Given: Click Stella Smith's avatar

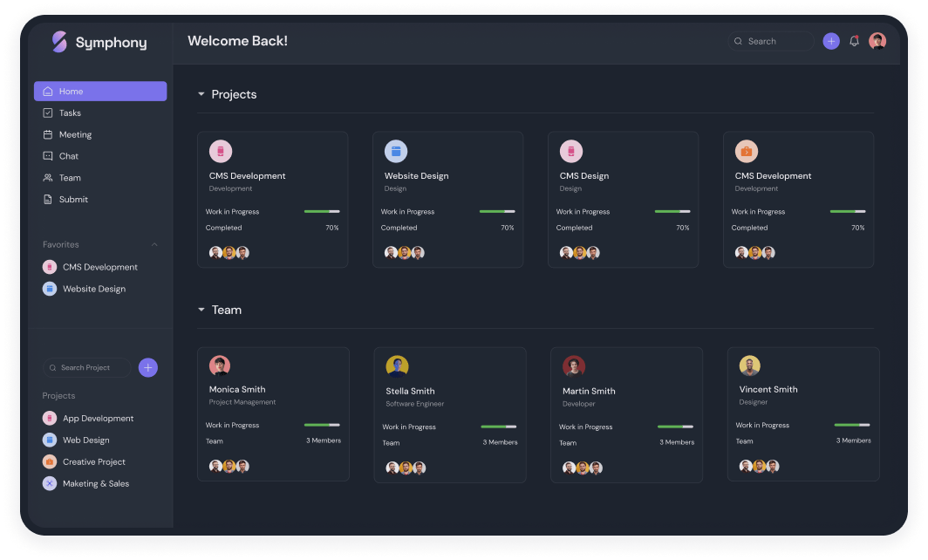Looking at the screenshot, I should [398, 366].
